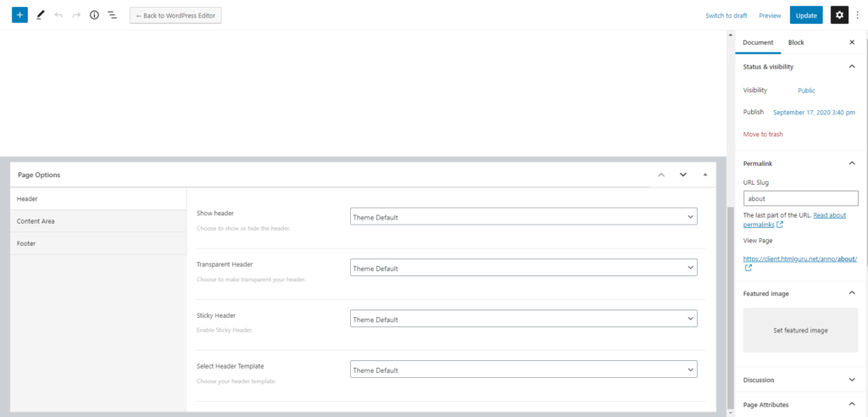Collapse the Status & visibility section
The width and height of the screenshot is (868, 417).
coord(852,66)
